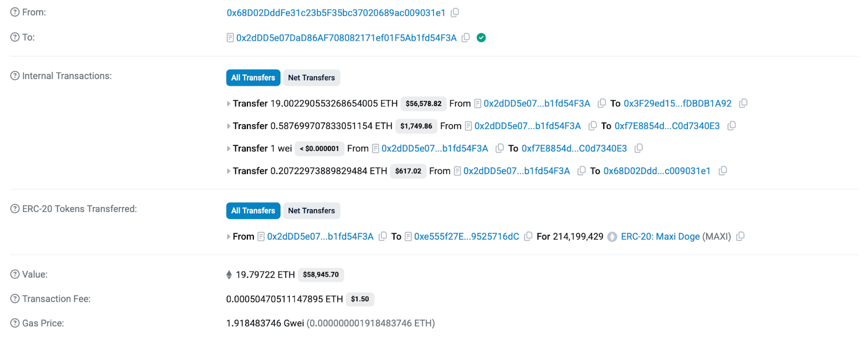Click the $58,945.70 value badge
The height and width of the screenshot is (342, 868).
tap(321, 275)
